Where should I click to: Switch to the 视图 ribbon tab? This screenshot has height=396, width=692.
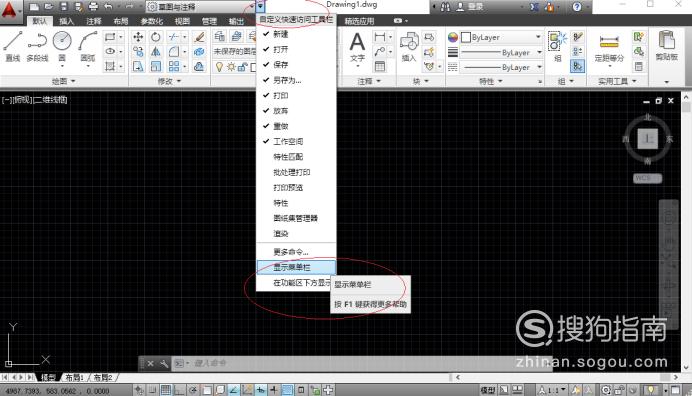pyautogui.click(x=182, y=21)
